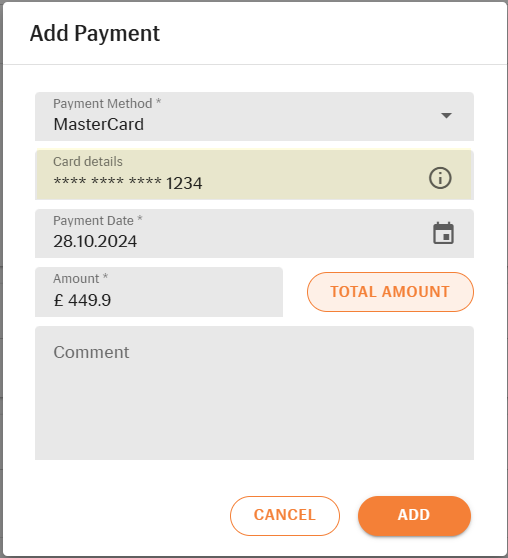Focus the Amount input field
This screenshot has height=558, width=508.
point(159,292)
